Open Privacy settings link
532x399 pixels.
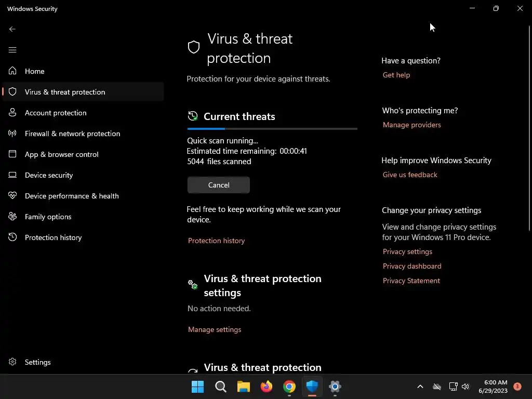(x=407, y=251)
